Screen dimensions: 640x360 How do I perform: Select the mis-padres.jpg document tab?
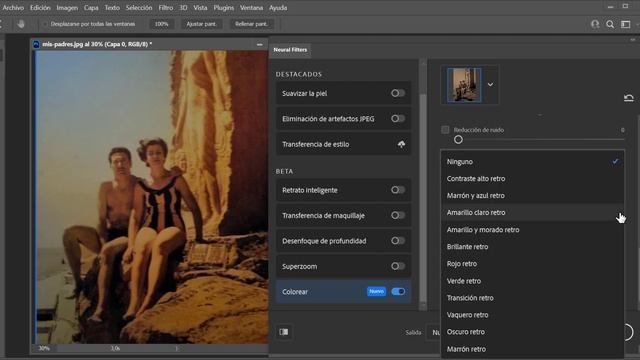point(97,44)
